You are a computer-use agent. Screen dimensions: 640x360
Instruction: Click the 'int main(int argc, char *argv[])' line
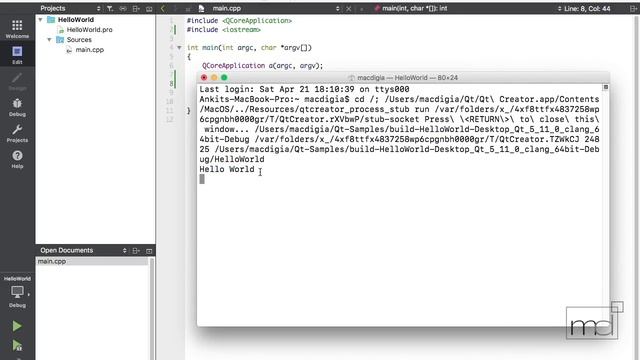point(249,48)
